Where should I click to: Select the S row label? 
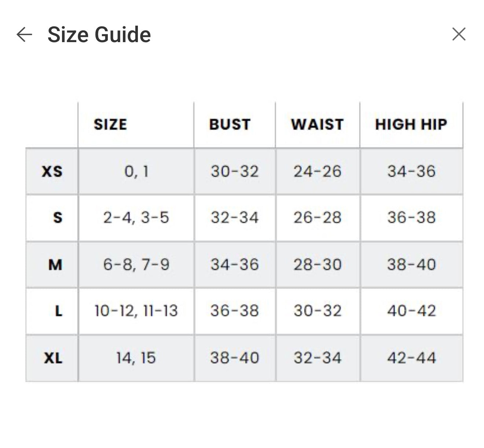(58, 218)
